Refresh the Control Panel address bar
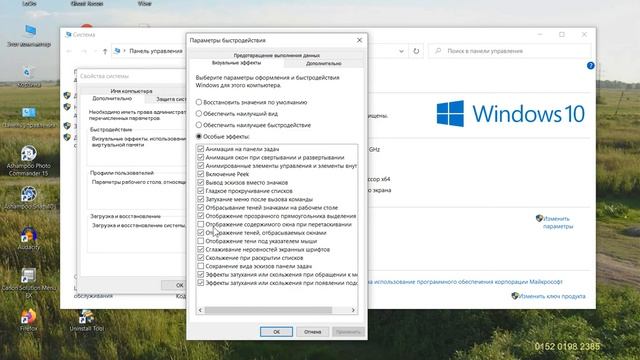The height and width of the screenshot is (360, 640). pyautogui.click(x=416, y=51)
